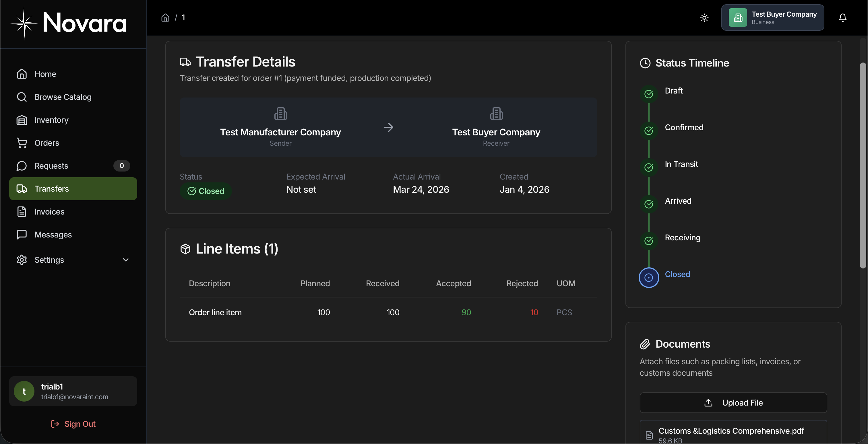Viewport: 868px width, 444px height.
Task: Open the Inventory section
Action: (x=73, y=120)
